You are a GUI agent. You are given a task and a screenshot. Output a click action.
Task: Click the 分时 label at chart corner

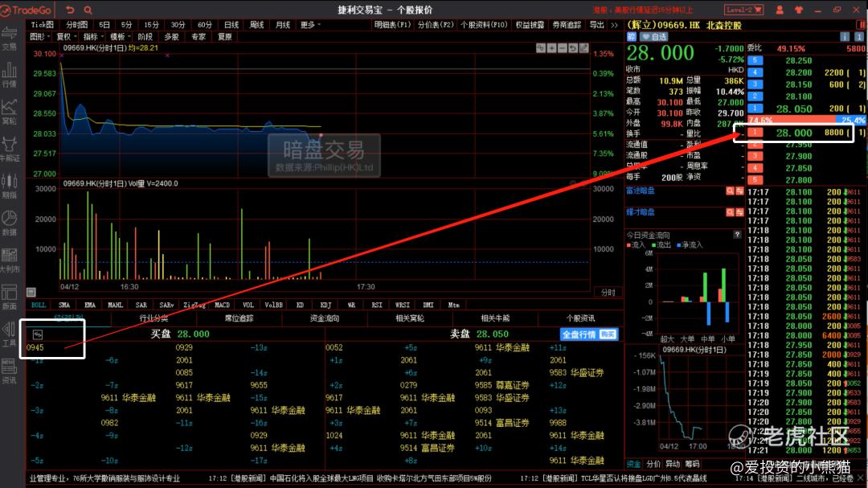point(608,292)
